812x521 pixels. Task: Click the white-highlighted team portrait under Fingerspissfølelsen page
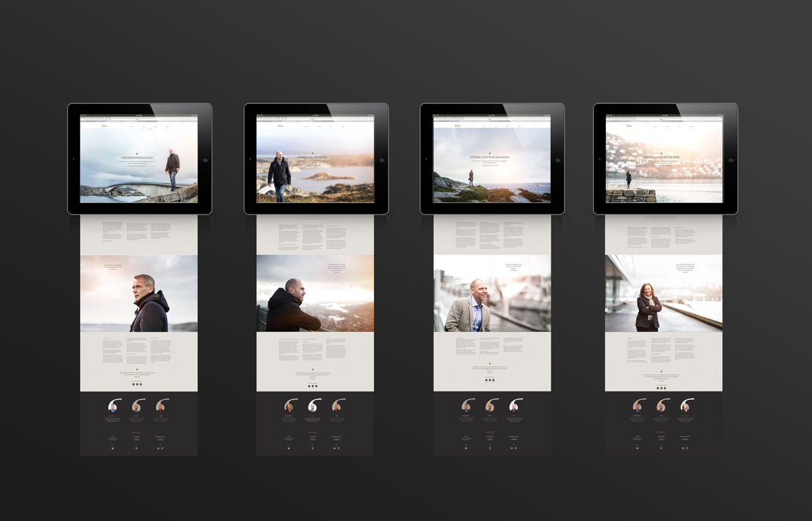pos(113,406)
